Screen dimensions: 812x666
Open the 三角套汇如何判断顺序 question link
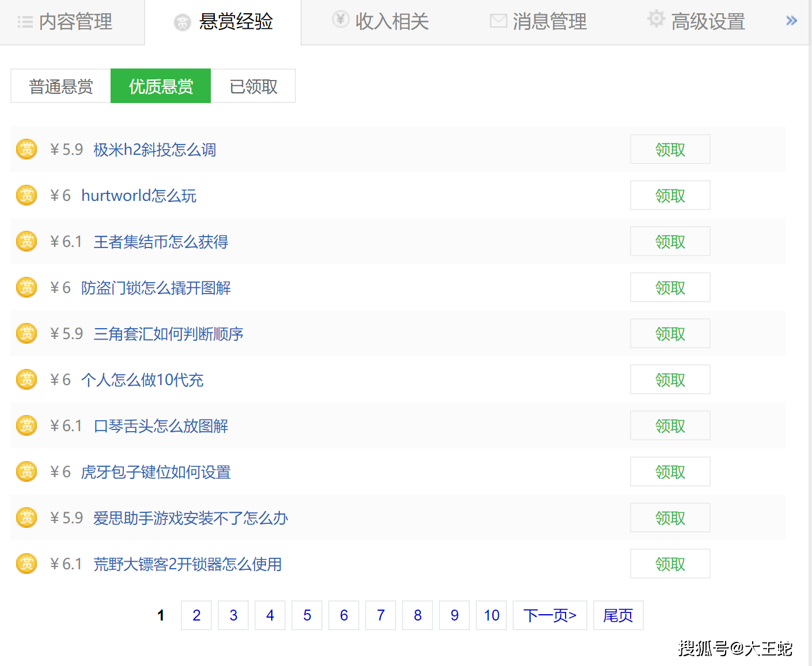pyautogui.click(x=168, y=334)
